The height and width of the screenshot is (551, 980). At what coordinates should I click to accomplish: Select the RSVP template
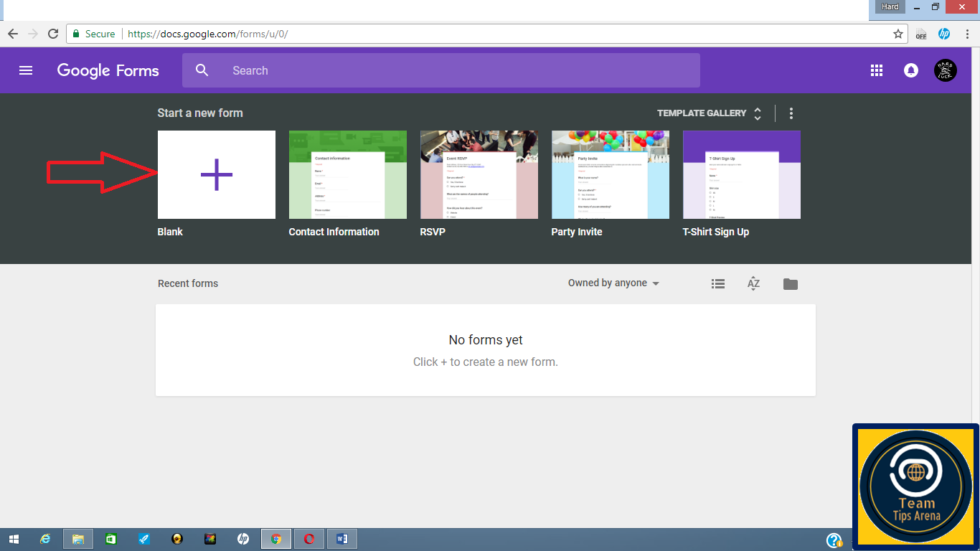coord(479,174)
